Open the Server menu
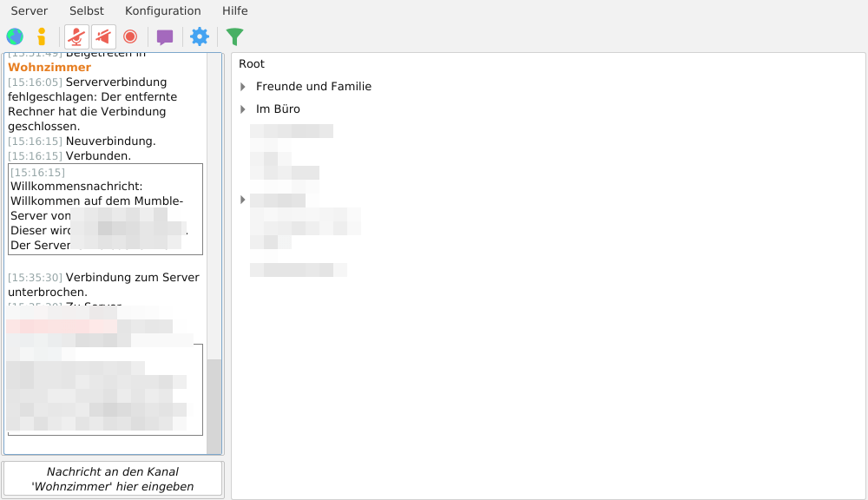The width and height of the screenshot is (868, 500). coord(29,10)
